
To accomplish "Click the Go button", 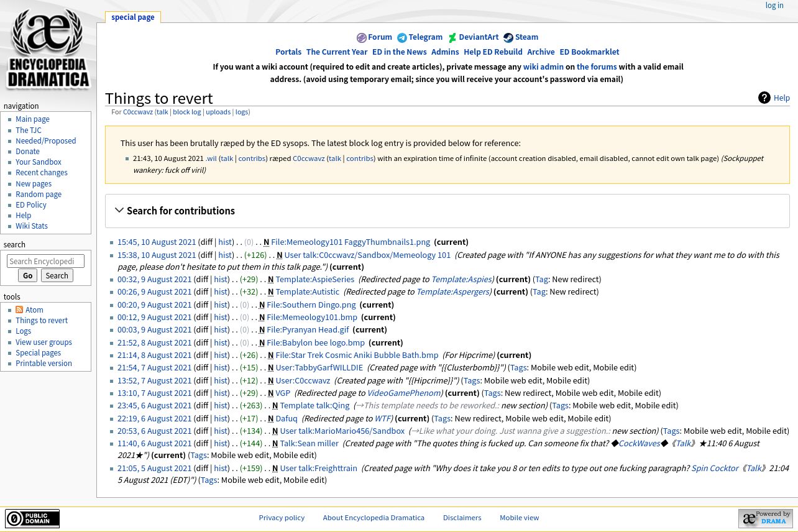I will coord(27,275).
